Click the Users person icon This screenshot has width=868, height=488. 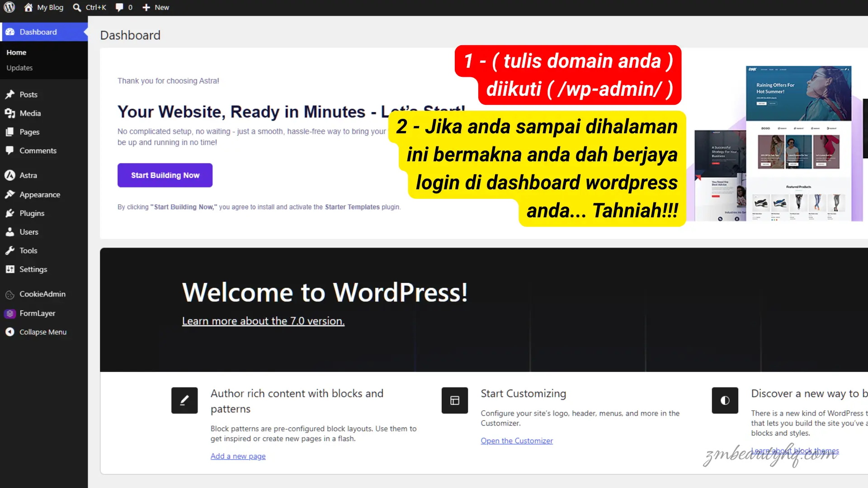coord(10,232)
